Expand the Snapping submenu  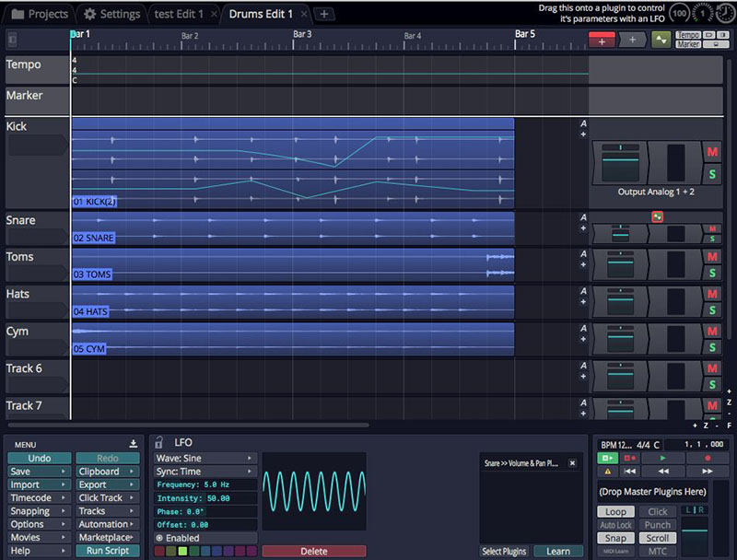pyautogui.click(x=39, y=510)
